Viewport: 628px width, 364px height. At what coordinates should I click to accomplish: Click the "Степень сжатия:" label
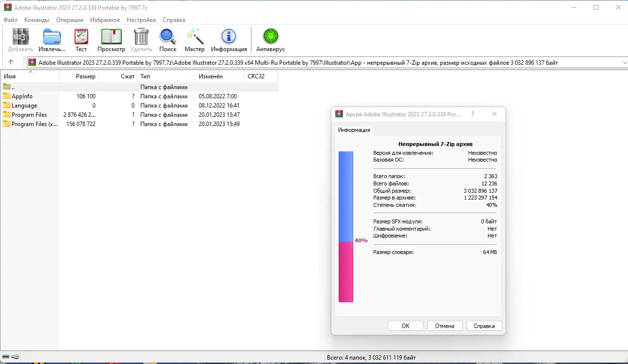coord(395,205)
